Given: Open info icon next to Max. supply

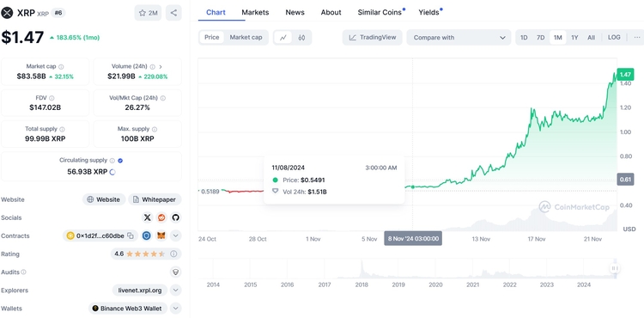Looking at the screenshot, I should pos(155,129).
